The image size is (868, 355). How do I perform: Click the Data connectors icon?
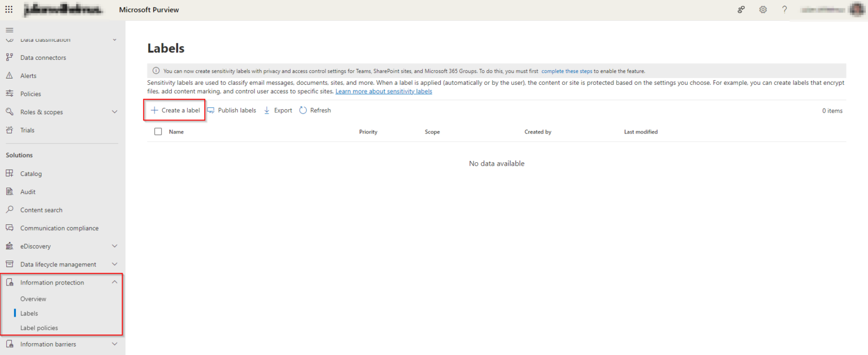[x=10, y=58]
